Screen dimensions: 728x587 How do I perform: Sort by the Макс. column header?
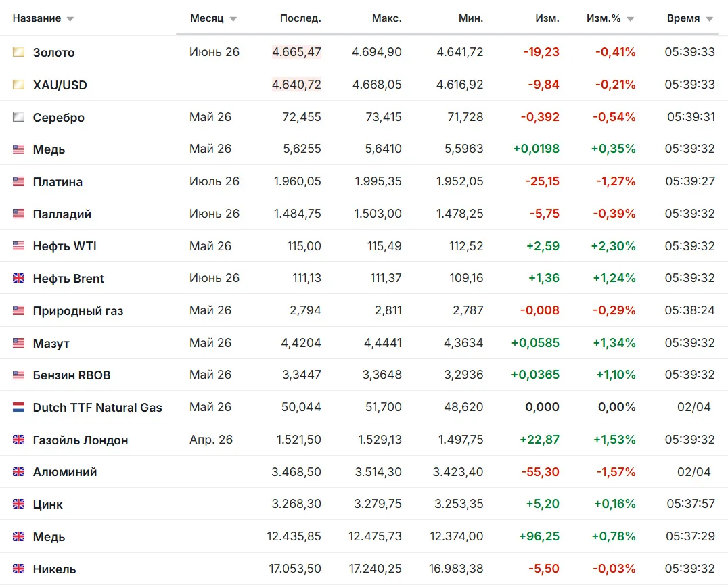pyautogui.click(x=387, y=18)
